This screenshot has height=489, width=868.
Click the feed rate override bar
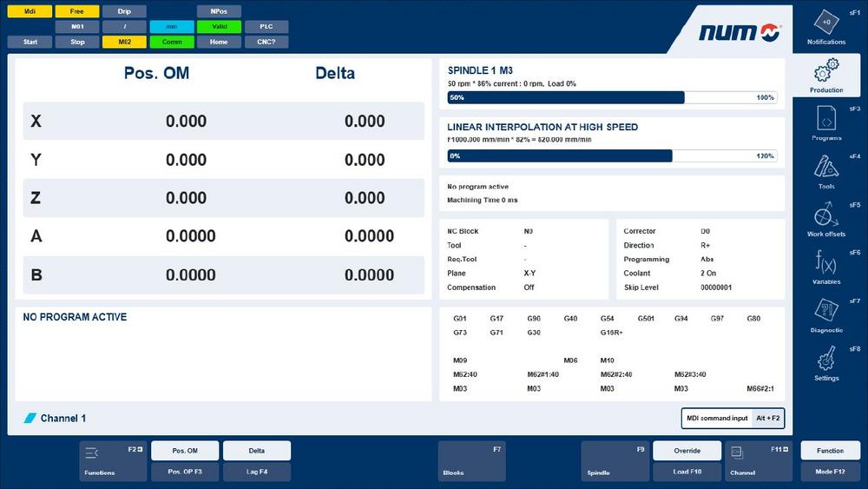612,156
